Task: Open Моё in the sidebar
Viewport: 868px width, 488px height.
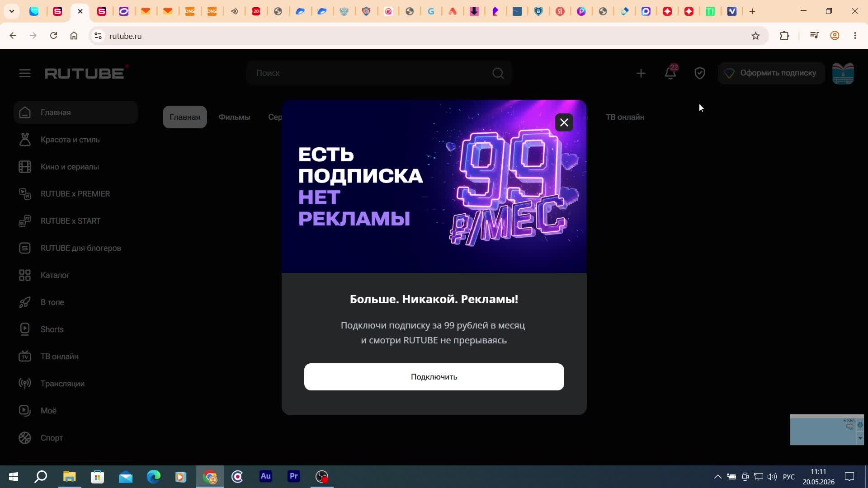Action: tap(75, 411)
